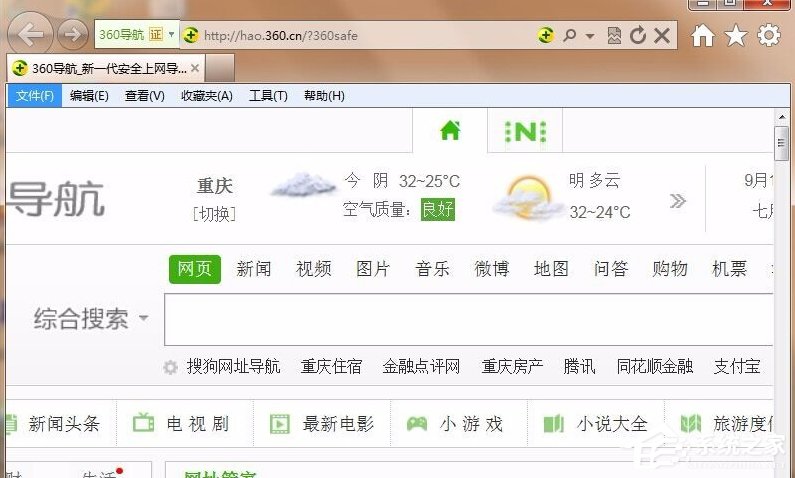Open the browser home page icon
795x478 pixels.
pos(703,36)
